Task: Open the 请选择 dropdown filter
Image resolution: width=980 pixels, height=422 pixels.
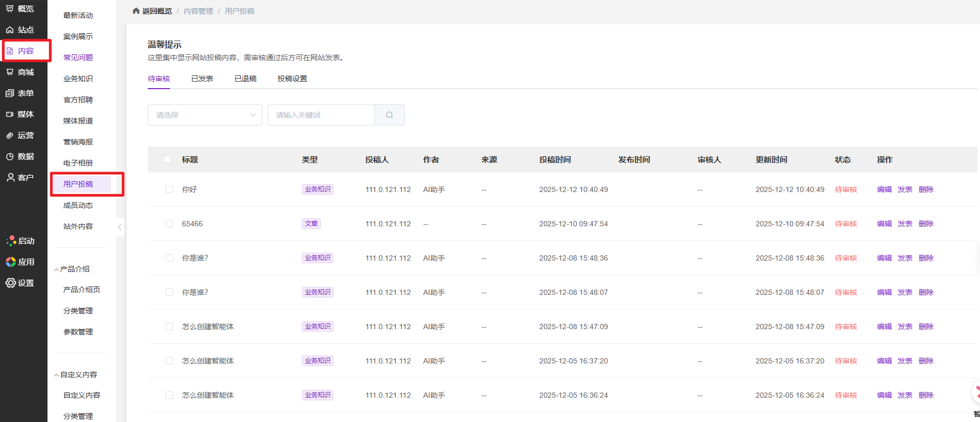Action: pos(205,115)
